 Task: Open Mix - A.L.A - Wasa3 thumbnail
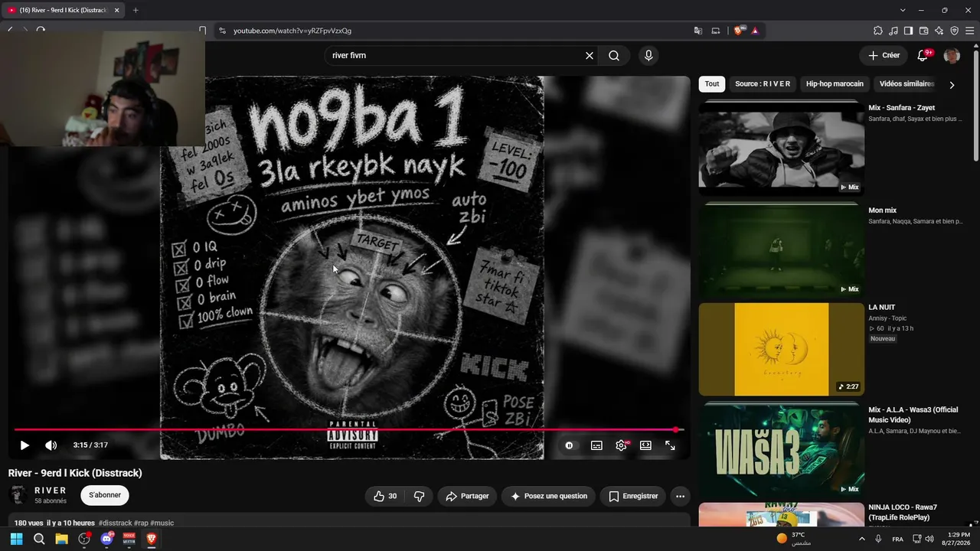click(782, 450)
